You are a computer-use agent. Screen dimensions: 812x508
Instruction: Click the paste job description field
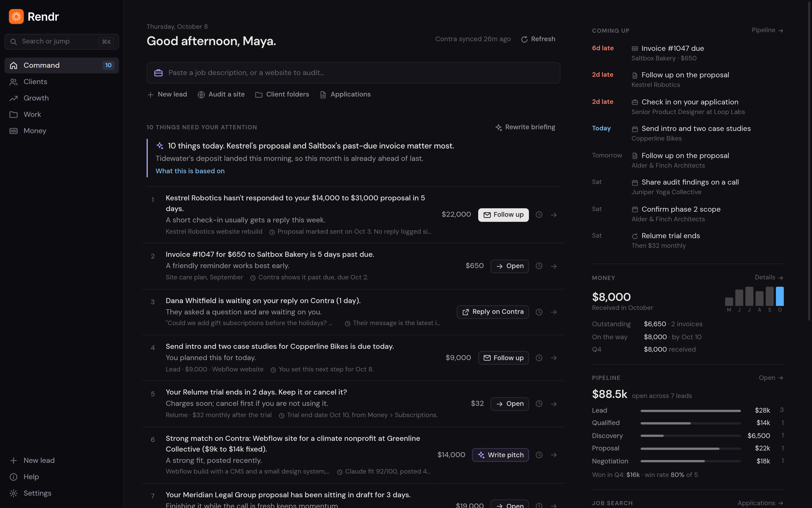pyautogui.click(x=353, y=73)
